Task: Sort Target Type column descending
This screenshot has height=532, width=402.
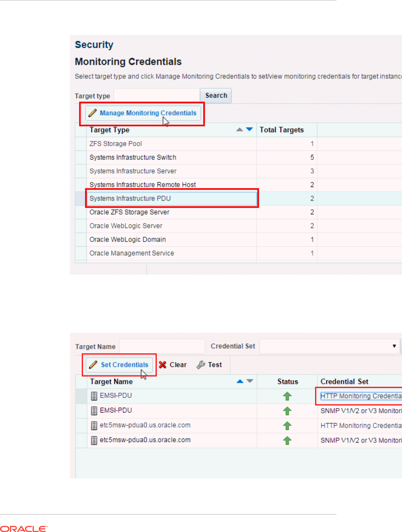Action: (x=249, y=129)
